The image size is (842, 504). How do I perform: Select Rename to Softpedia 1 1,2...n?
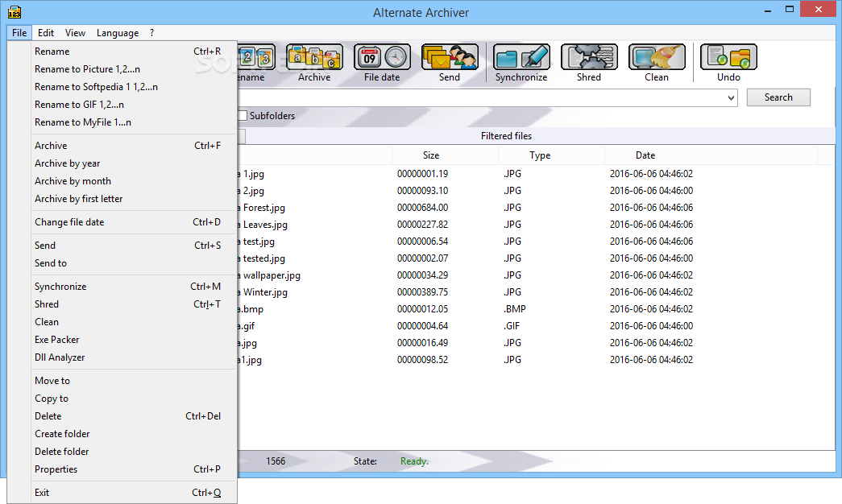point(134,87)
